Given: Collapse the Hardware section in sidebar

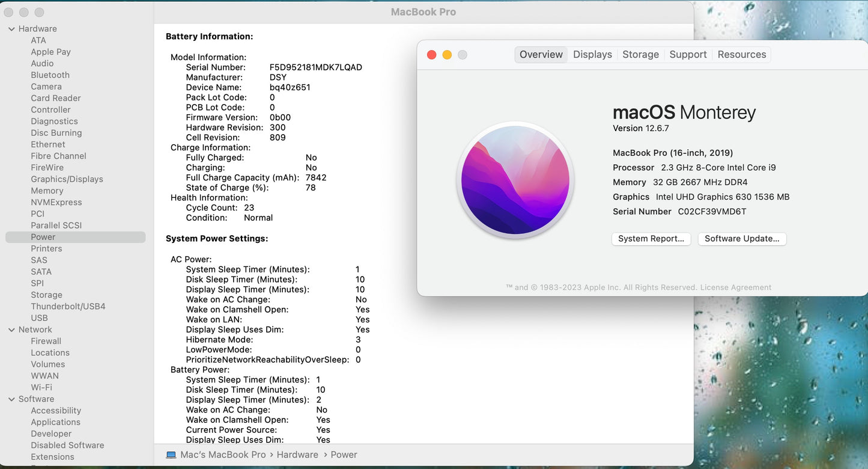Looking at the screenshot, I should (11, 29).
